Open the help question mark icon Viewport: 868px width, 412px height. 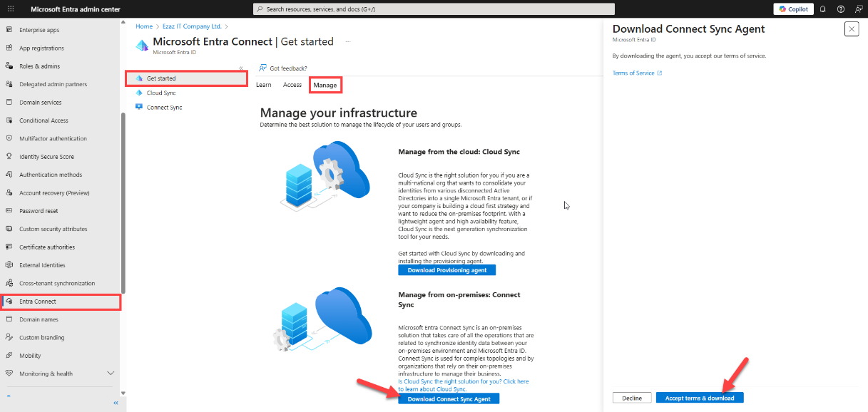(840, 9)
